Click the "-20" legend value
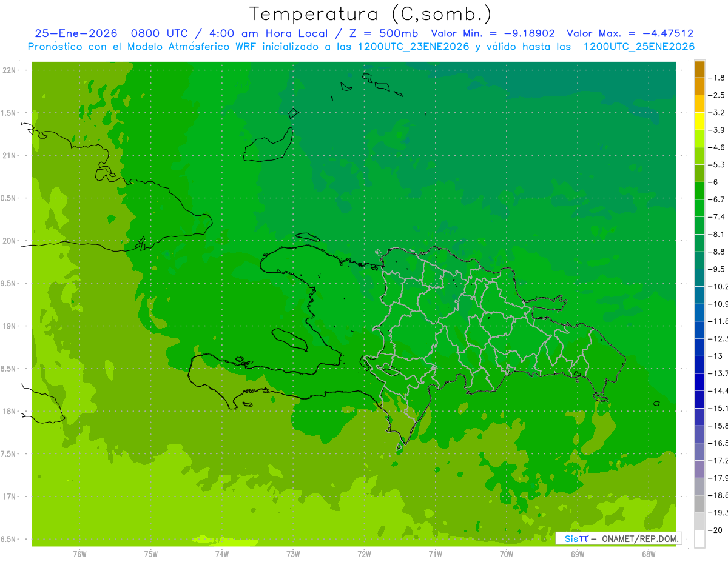This screenshot has width=728, height=562. (x=715, y=530)
